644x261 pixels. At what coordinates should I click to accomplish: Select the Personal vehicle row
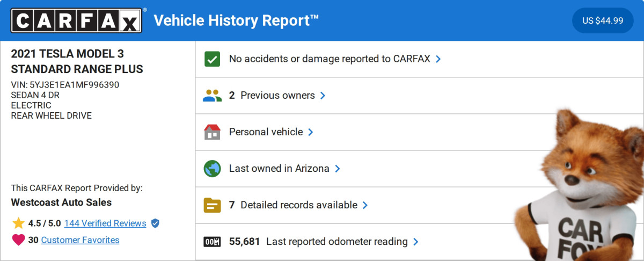(266, 132)
